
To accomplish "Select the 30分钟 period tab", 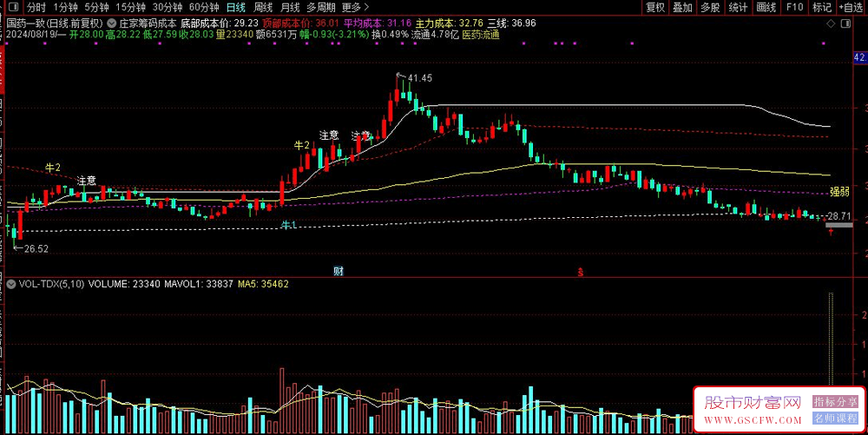I will (x=168, y=7).
